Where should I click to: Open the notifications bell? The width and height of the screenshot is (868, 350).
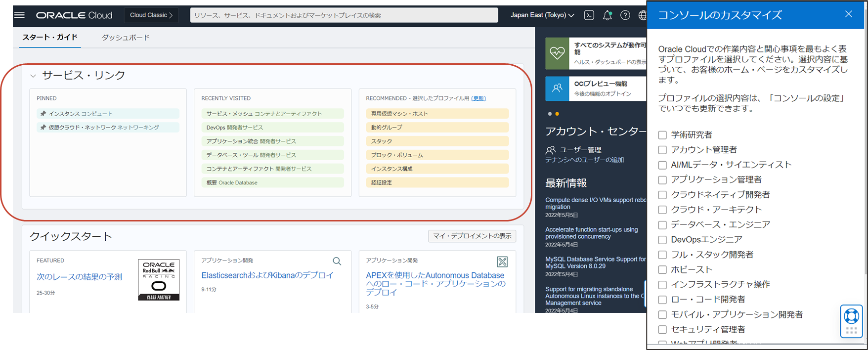point(607,15)
